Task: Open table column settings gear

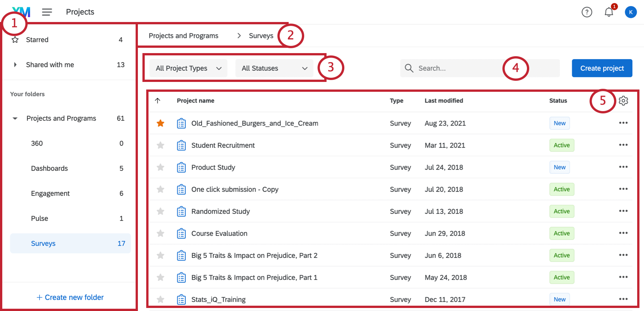Action: [623, 101]
